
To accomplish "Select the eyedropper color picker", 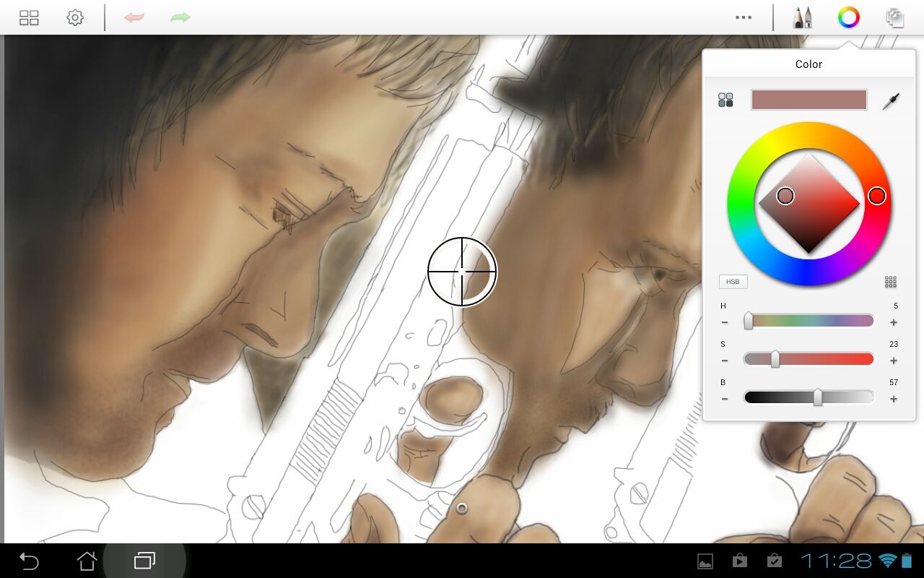I will pos(892,101).
